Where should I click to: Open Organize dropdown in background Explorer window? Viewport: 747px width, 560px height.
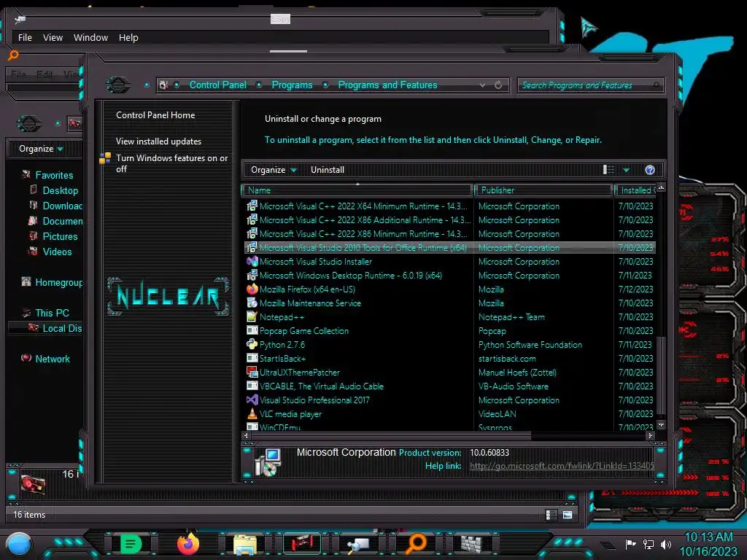[41, 149]
